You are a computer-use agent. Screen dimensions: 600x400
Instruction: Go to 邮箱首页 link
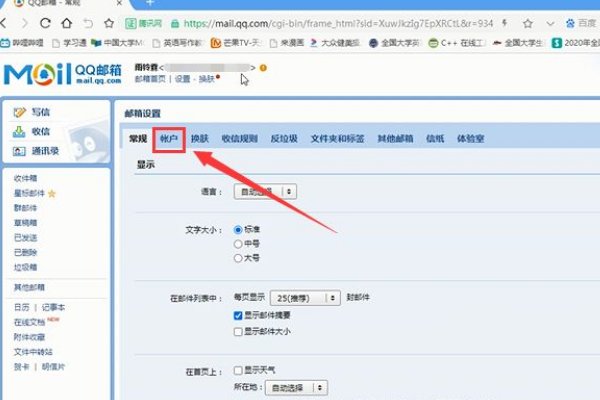[150, 79]
